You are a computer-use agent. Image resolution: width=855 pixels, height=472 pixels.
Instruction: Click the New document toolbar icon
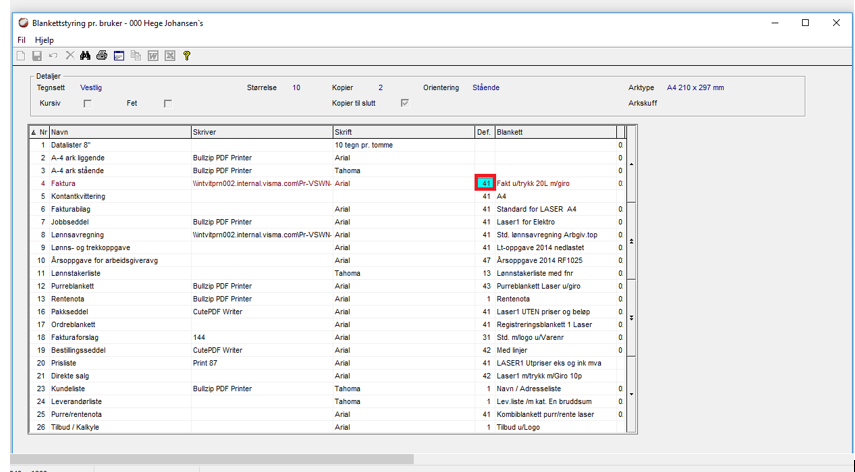22,56
